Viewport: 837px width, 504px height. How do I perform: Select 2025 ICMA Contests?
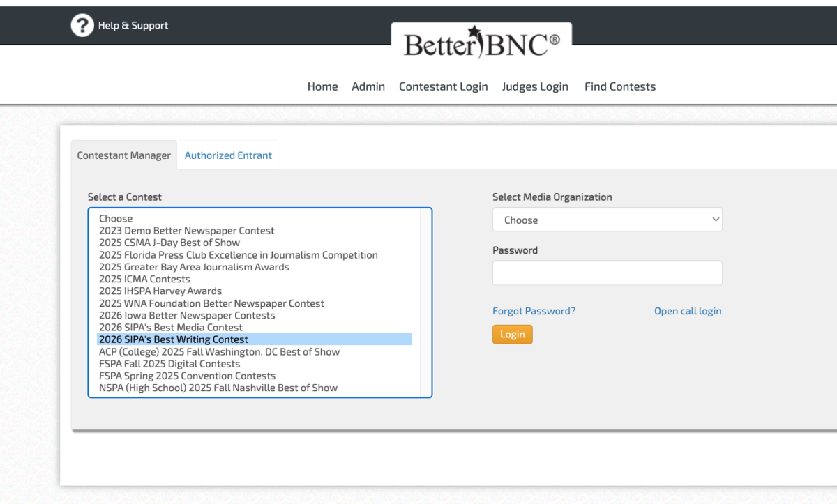pos(255,279)
